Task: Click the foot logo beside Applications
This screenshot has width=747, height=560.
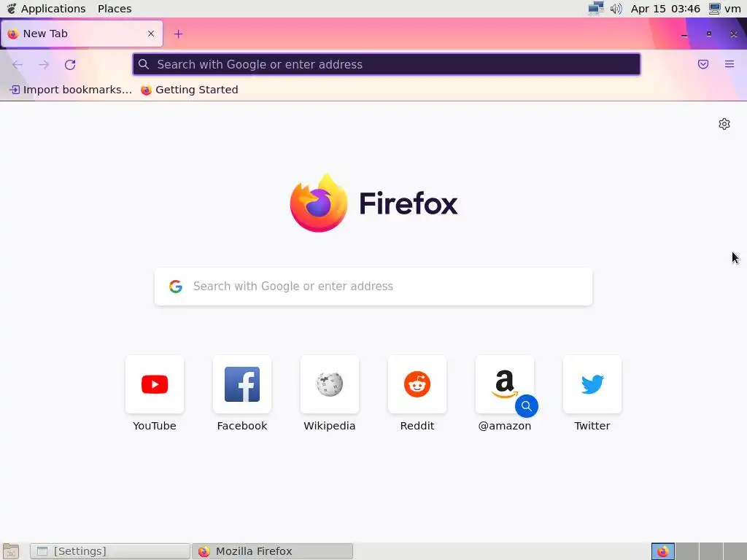Action: pos(12,9)
